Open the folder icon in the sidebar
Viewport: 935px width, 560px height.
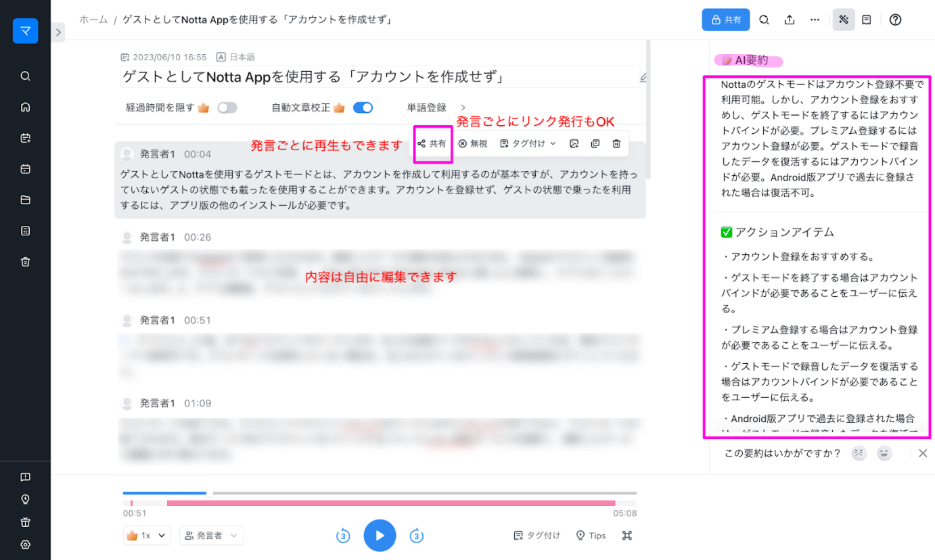[x=25, y=200]
